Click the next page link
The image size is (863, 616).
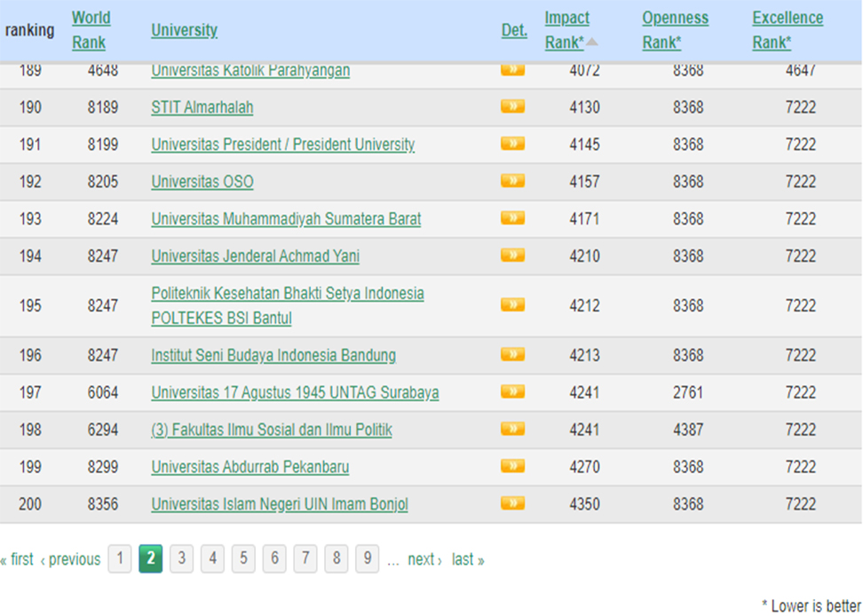click(x=425, y=559)
